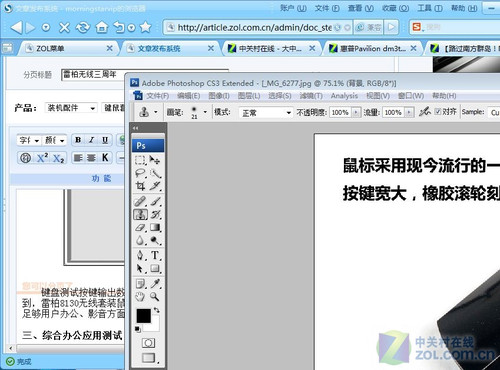
Task: Select the Hand tool in Photoshop
Action: click(140, 296)
